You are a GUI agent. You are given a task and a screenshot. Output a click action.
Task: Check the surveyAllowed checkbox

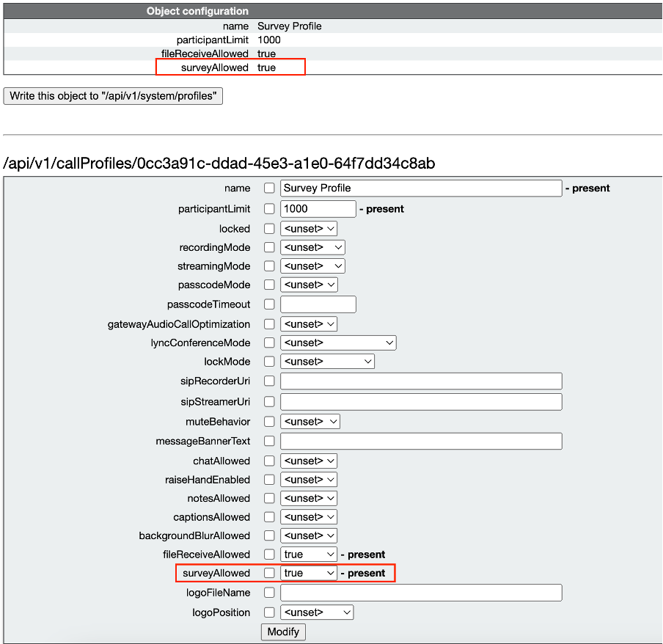click(269, 573)
